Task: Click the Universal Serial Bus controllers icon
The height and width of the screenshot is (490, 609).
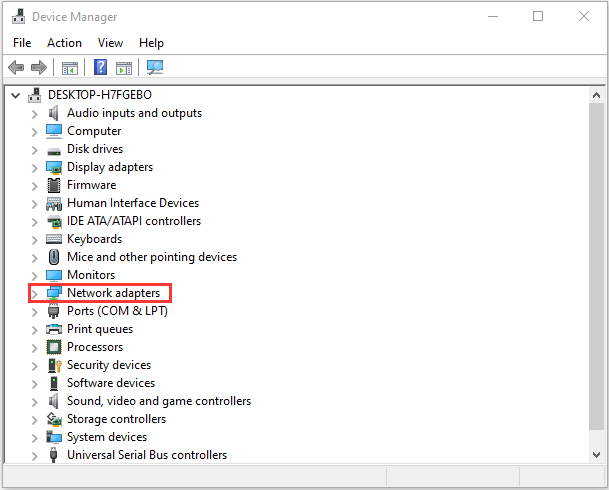Action: pos(54,455)
